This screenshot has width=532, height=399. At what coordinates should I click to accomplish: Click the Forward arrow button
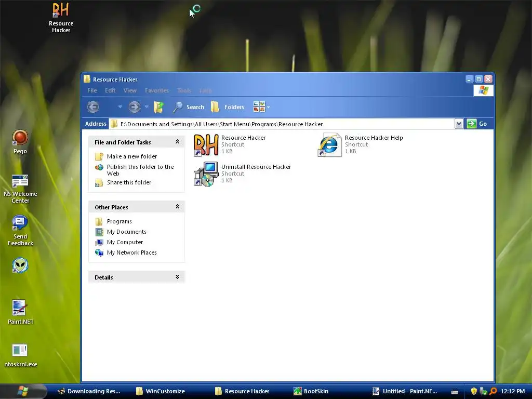[135, 107]
